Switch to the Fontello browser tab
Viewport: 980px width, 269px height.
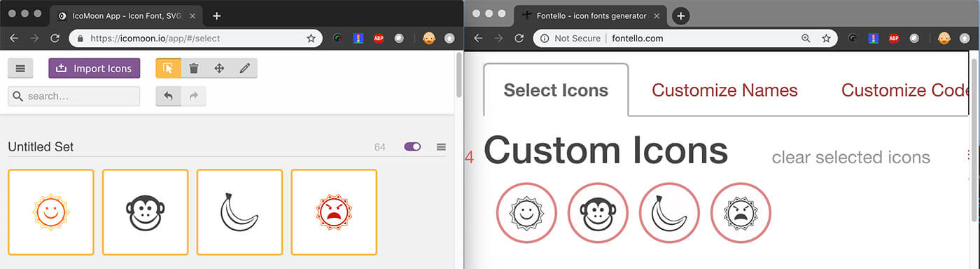(x=591, y=15)
